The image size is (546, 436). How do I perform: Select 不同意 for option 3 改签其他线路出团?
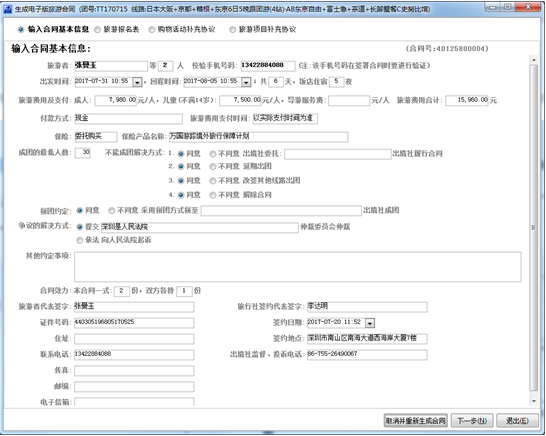pos(213,181)
